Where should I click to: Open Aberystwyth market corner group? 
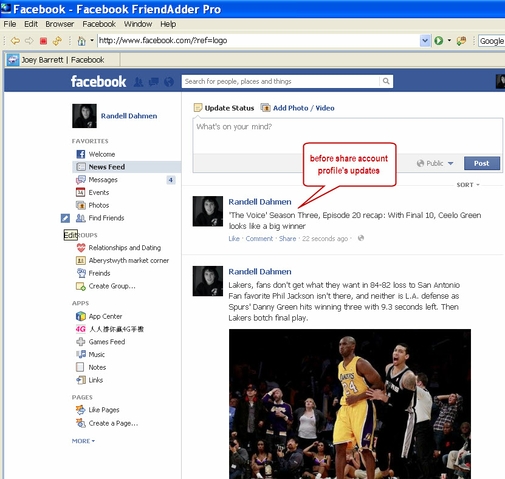click(x=128, y=260)
